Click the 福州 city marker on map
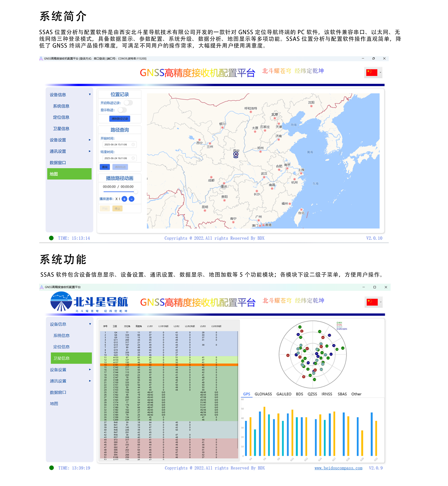This screenshot has height=486, width=448. pos(290,204)
